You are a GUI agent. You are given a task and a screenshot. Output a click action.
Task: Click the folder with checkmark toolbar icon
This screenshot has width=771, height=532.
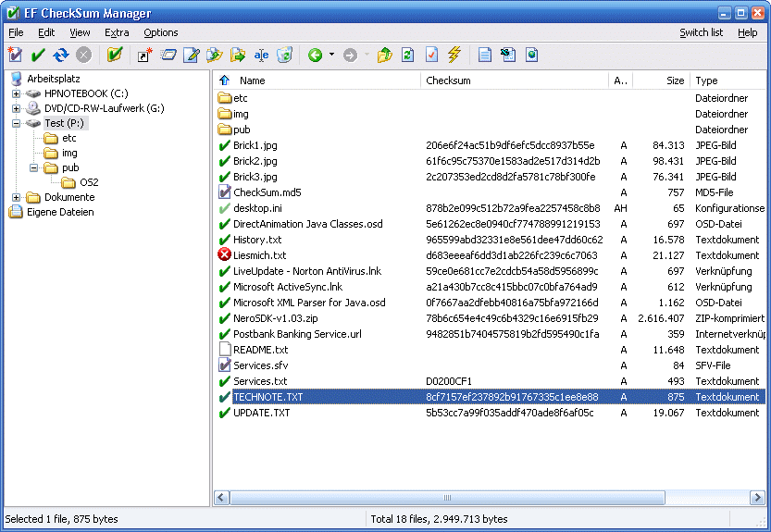tap(115, 55)
